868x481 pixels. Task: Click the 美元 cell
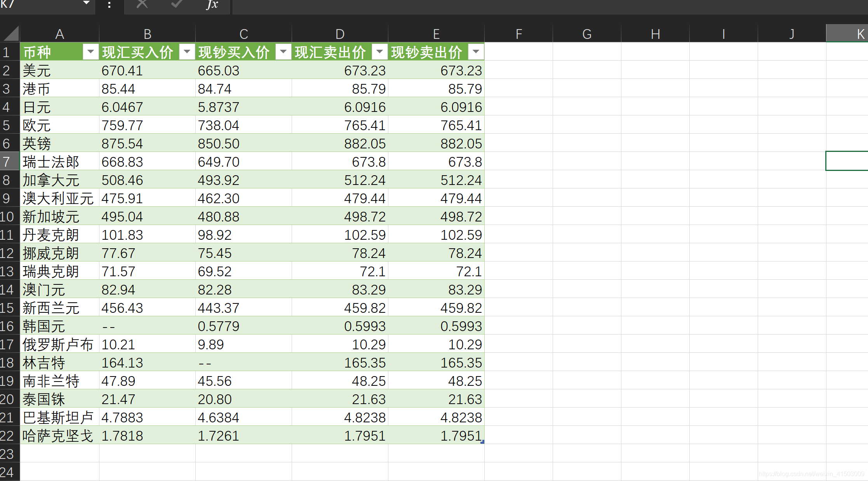point(60,70)
